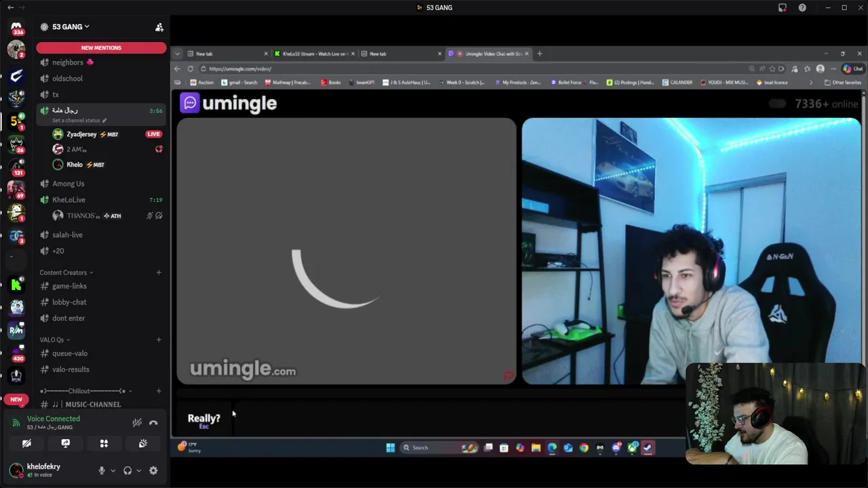
Task: Deafen using the headphones icon
Action: pyautogui.click(x=127, y=470)
